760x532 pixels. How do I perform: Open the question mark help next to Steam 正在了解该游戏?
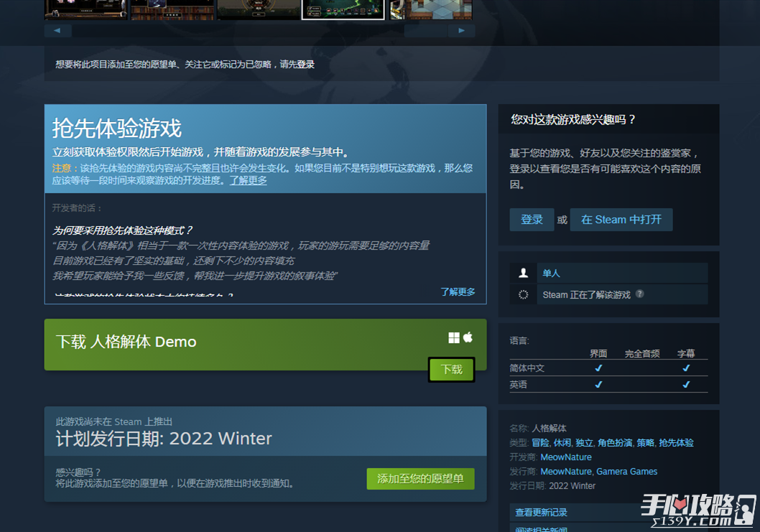pyautogui.click(x=640, y=294)
